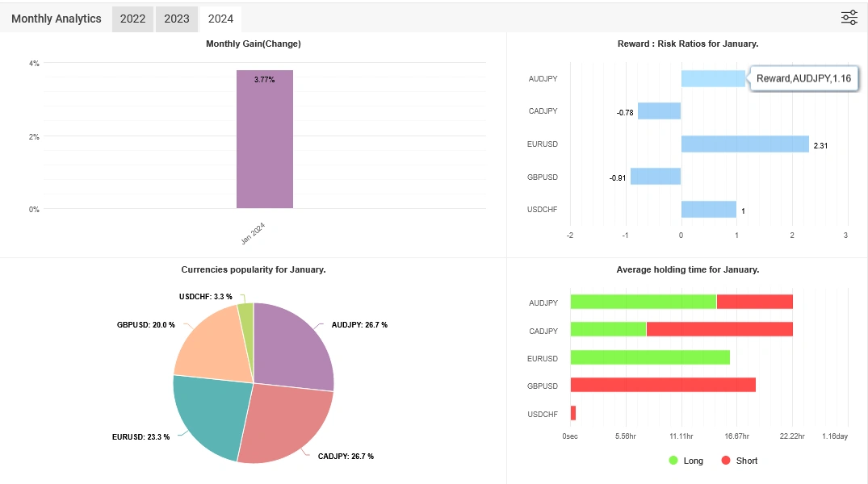Click the EURUSD green long holding bar
This screenshot has width=868, height=484.
pos(650,357)
